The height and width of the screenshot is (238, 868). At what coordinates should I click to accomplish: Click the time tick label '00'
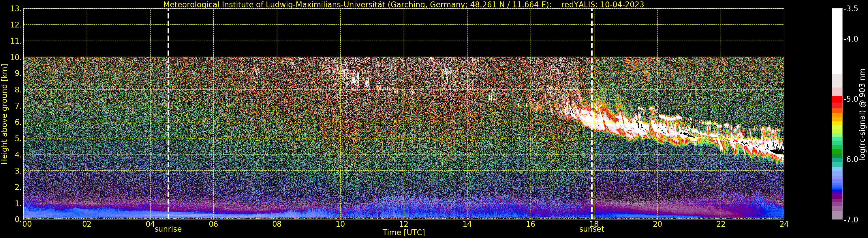click(x=27, y=224)
